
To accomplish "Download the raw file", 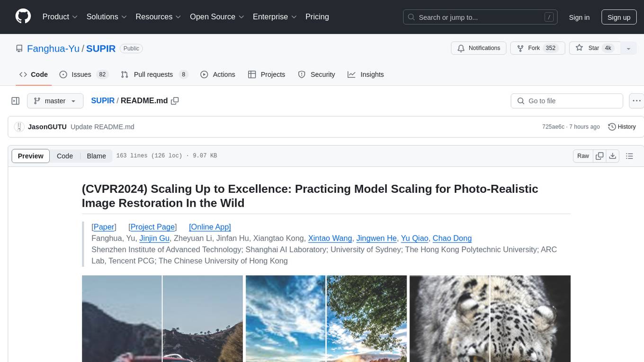I will (612, 156).
